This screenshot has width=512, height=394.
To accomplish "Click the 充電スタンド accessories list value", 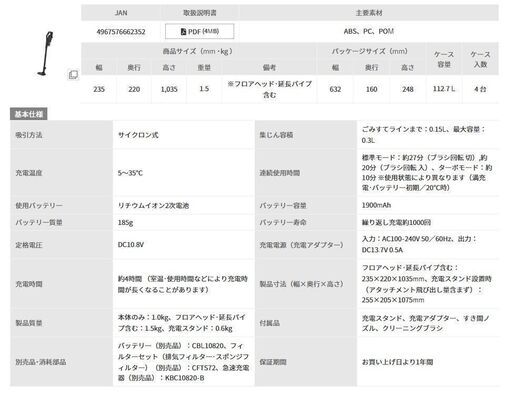I will pos(425,323).
